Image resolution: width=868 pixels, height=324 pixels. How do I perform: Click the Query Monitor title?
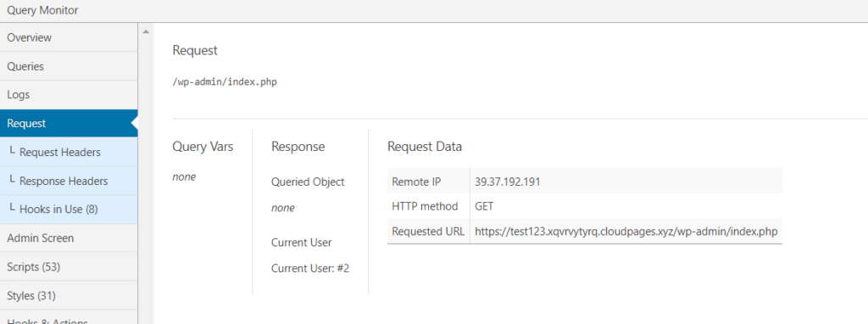coord(42,10)
